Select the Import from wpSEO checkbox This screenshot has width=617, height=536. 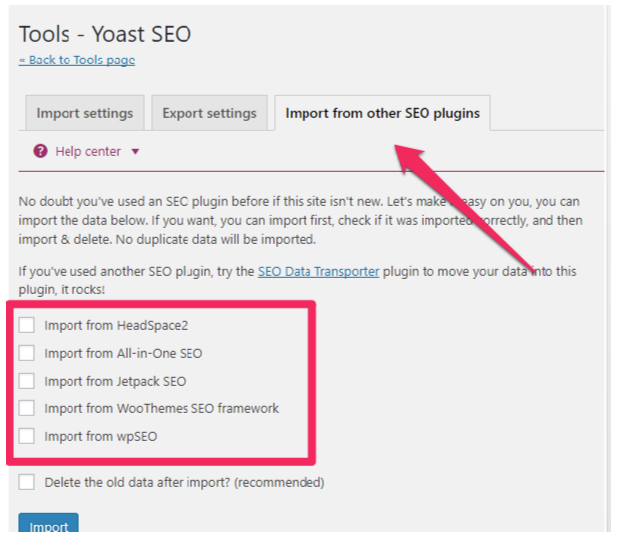coord(27,436)
